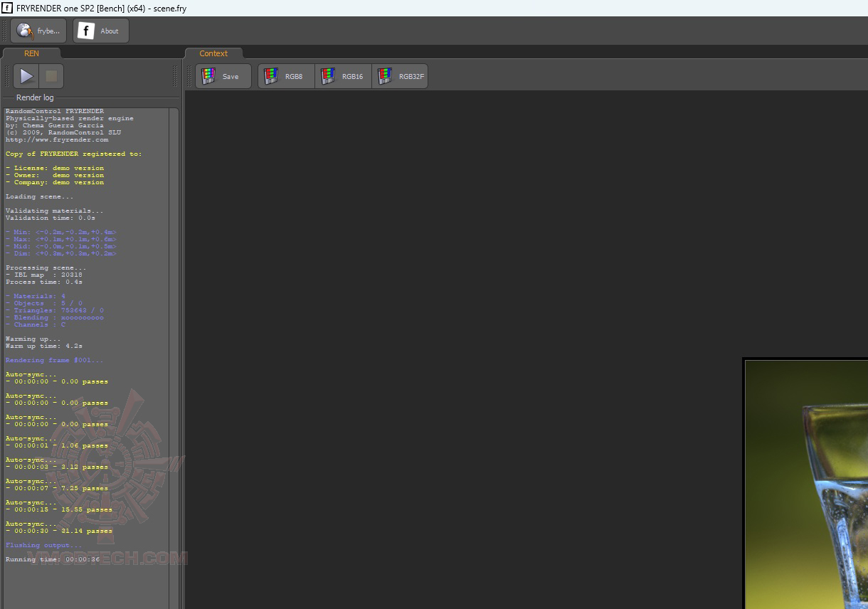Click the 'Owner: demo version' line

[55, 175]
